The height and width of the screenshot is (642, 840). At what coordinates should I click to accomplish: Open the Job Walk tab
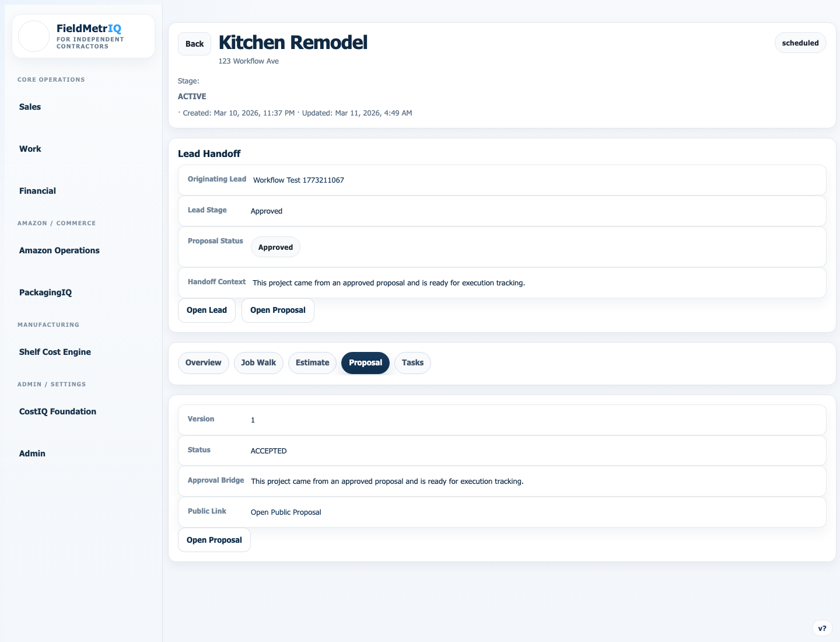(258, 362)
